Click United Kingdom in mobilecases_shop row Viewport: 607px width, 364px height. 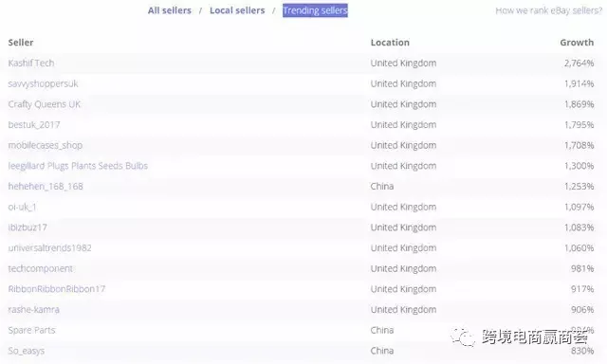point(403,145)
